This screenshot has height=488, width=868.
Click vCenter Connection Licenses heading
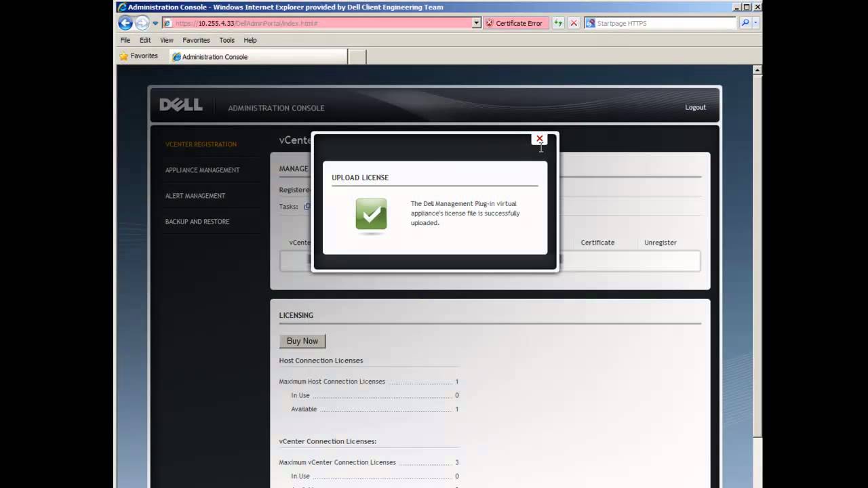coord(328,441)
